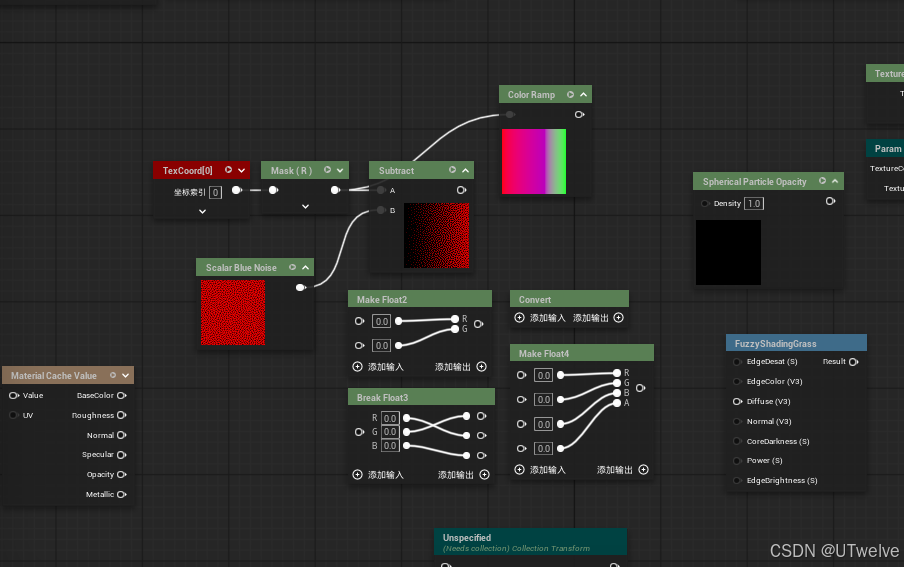Edit the Density value field
904x567 pixels.
pos(754,204)
